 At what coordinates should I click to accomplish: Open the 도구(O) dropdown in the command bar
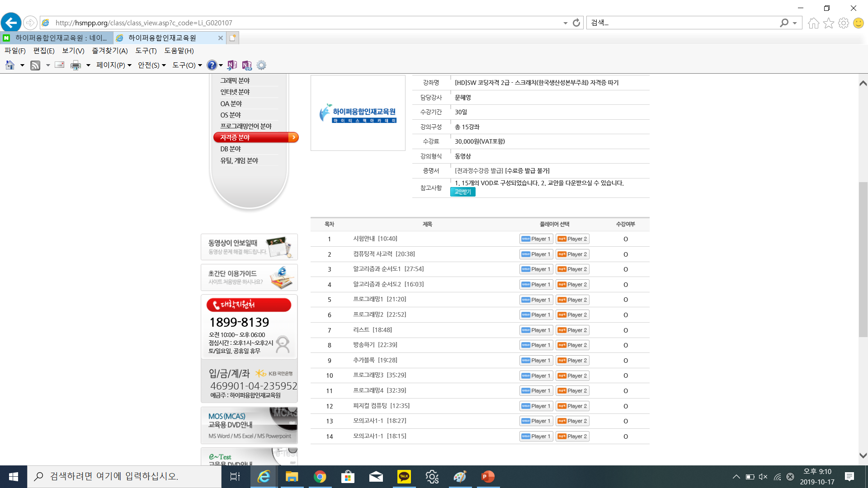pyautogui.click(x=187, y=65)
